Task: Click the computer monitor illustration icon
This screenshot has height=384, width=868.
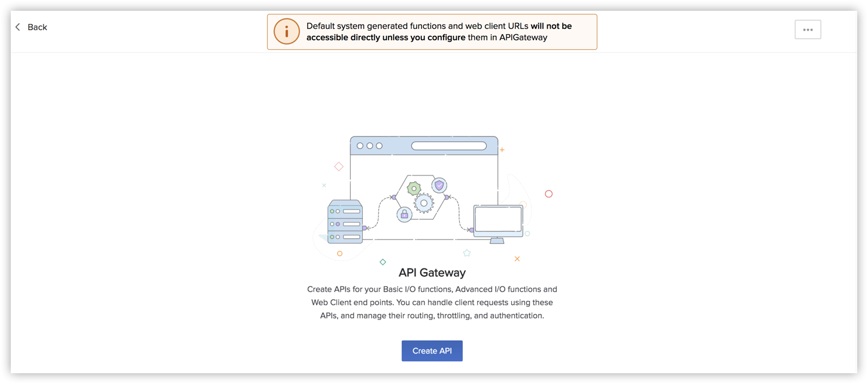Action: pos(498,223)
